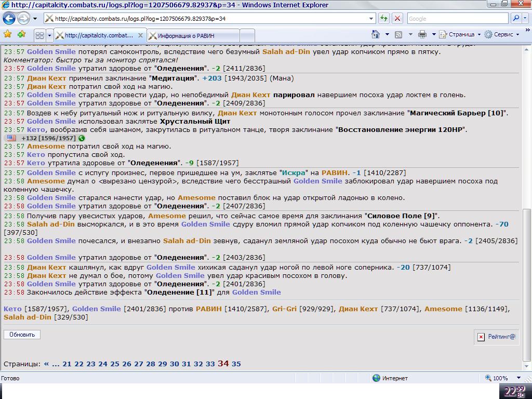Click the Интернет security zone indicator
The height and width of the screenshot is (399, 532).
coord(390,378)
